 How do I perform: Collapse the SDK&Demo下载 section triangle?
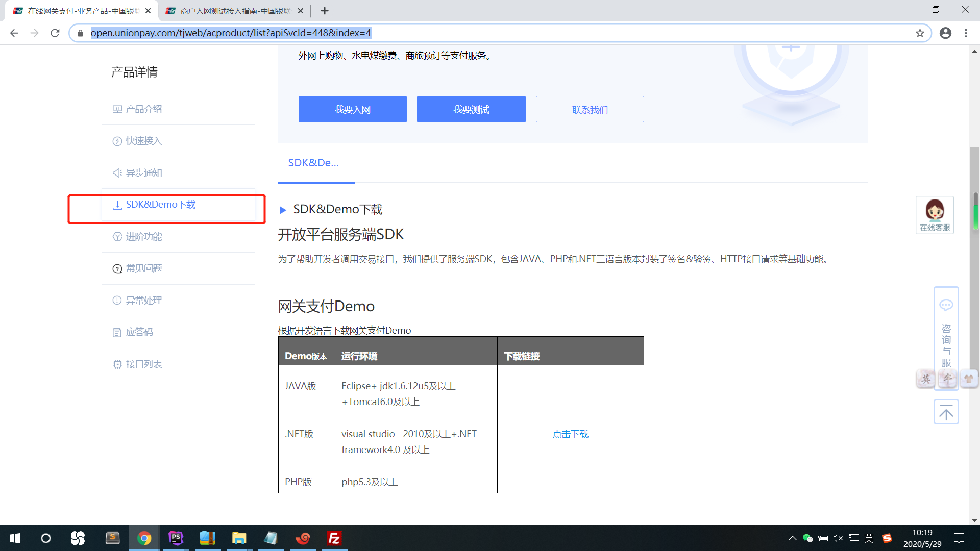(x=284, y=209)
